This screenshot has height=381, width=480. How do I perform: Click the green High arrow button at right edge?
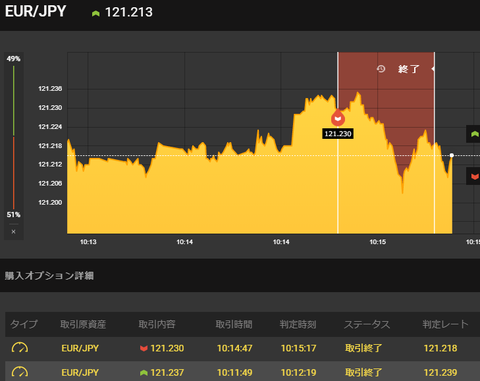click(474, 134)
